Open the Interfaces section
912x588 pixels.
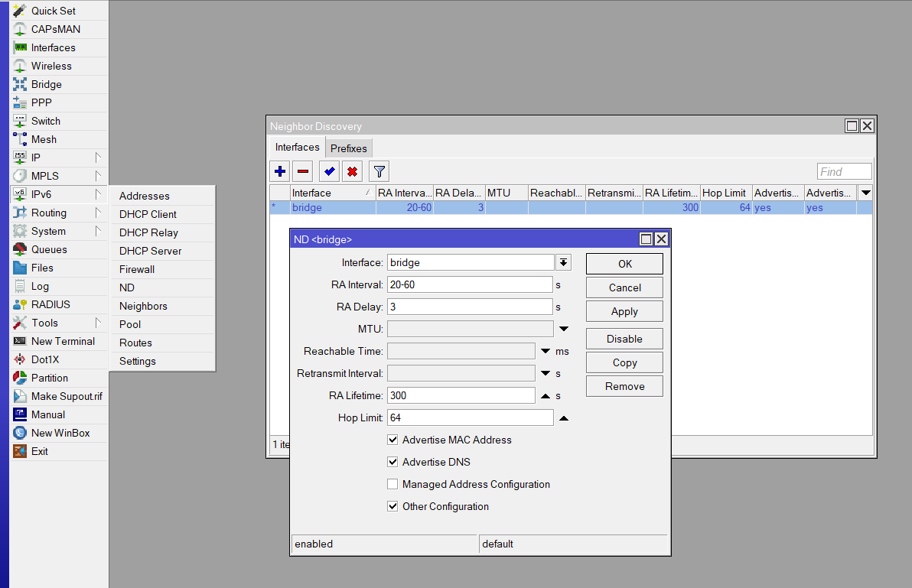pos(59,47)
